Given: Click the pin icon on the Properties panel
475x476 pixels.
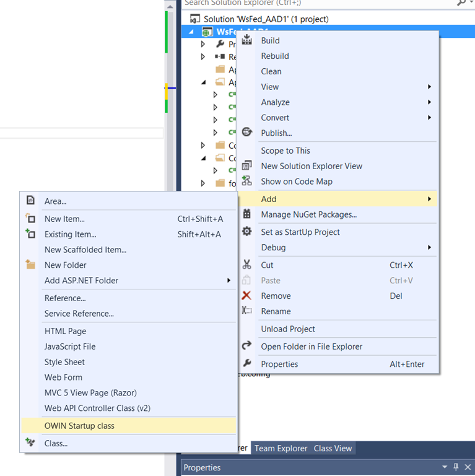Looking at the screenshot, I should (456, 467).
